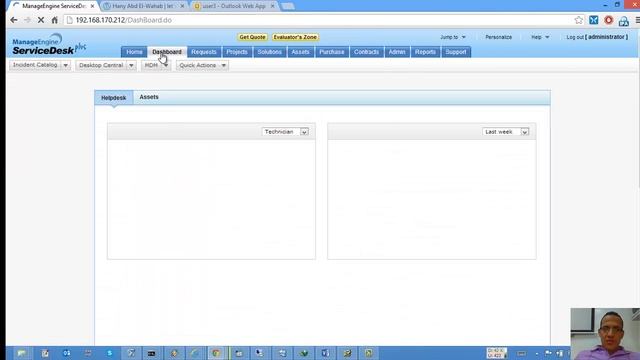This screenshot has width=640, height=360.
Task: Open the Requests tab
Action: 204,52
